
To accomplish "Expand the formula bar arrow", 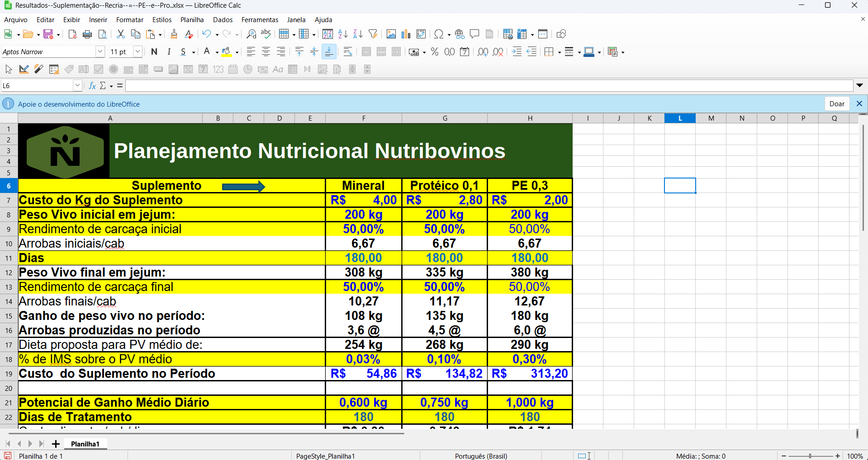I will (x=859, y=85).
